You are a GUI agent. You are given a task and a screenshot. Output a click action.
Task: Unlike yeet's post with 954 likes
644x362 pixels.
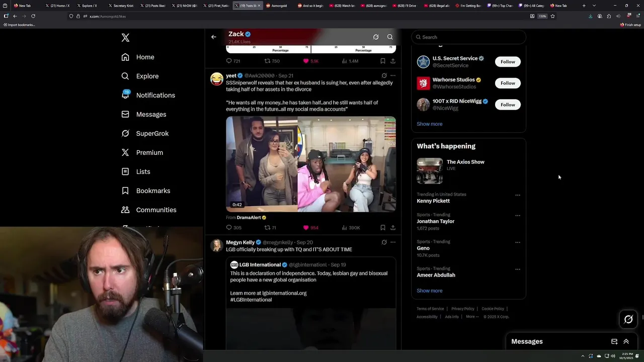[310, 228]
